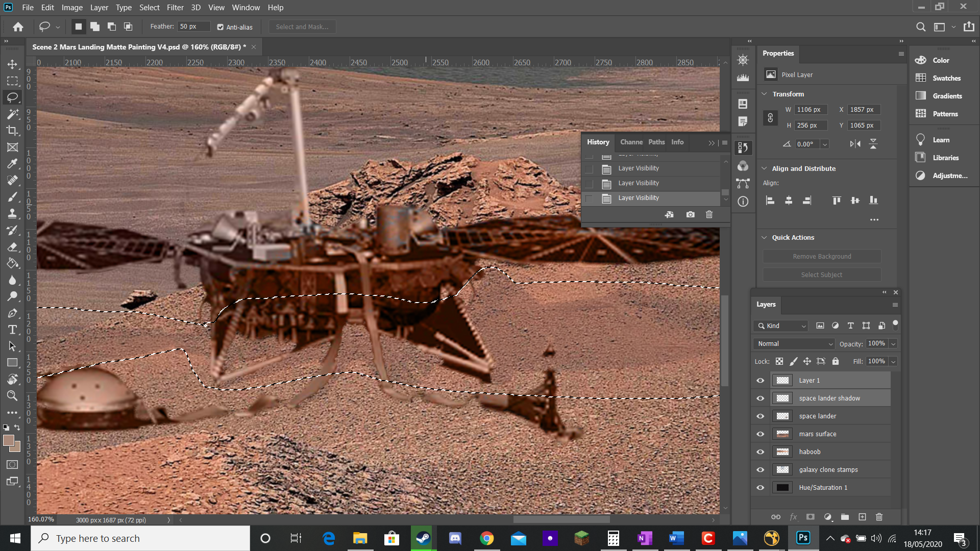Viewport: 980px width, 551px height.
Task: Toggle the Anti-alias checkbox
Action: (x=220, y=27)
